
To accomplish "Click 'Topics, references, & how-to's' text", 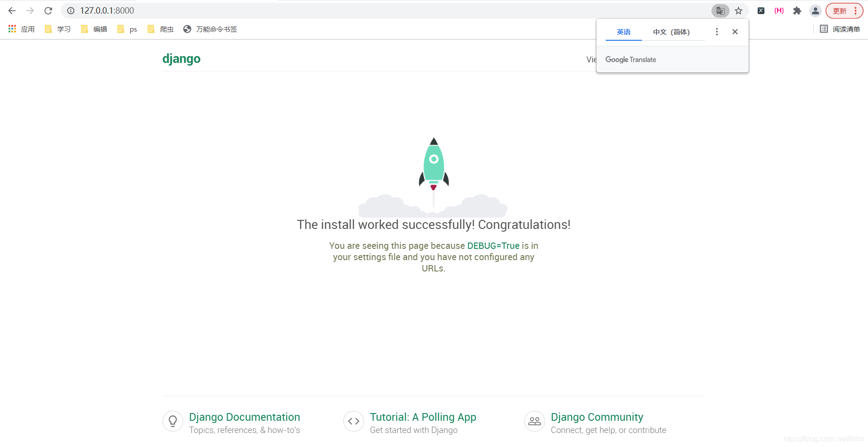I will tap(244, 430).
